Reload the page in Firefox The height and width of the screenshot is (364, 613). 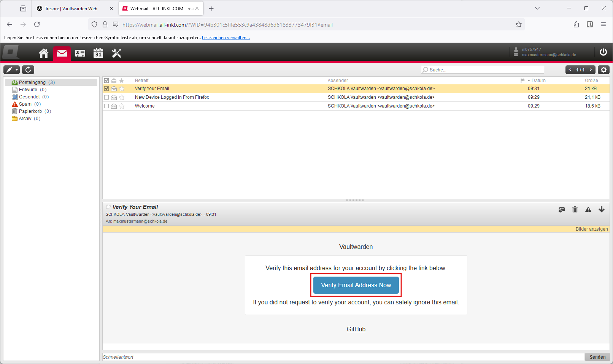[x=37, y=24]
